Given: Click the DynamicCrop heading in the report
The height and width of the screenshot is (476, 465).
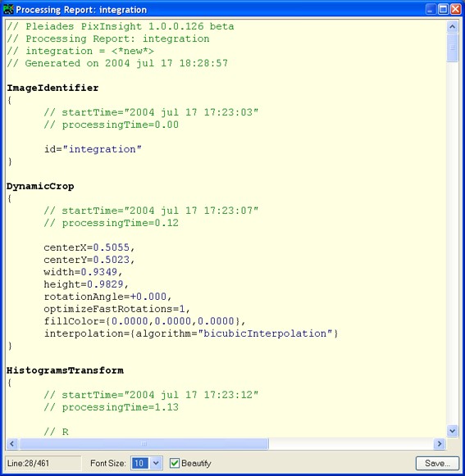Looking at the screenshot, I should pos(40,186).
